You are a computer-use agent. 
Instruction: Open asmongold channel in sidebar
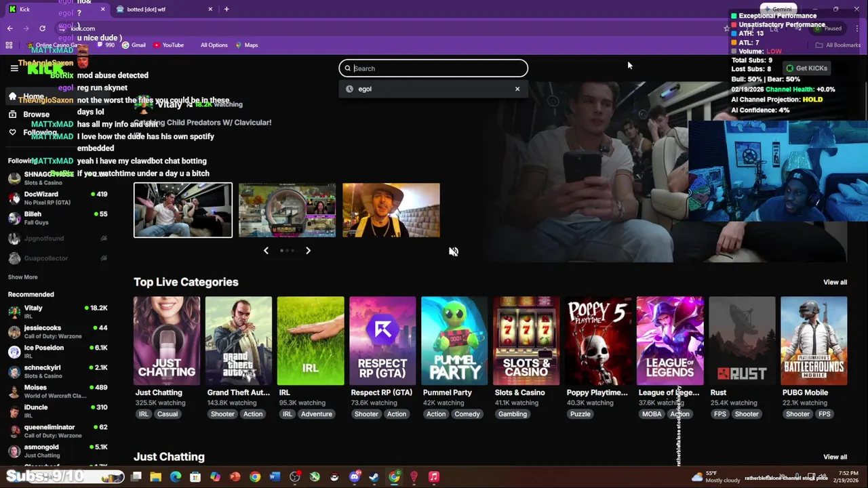point(58,451)
